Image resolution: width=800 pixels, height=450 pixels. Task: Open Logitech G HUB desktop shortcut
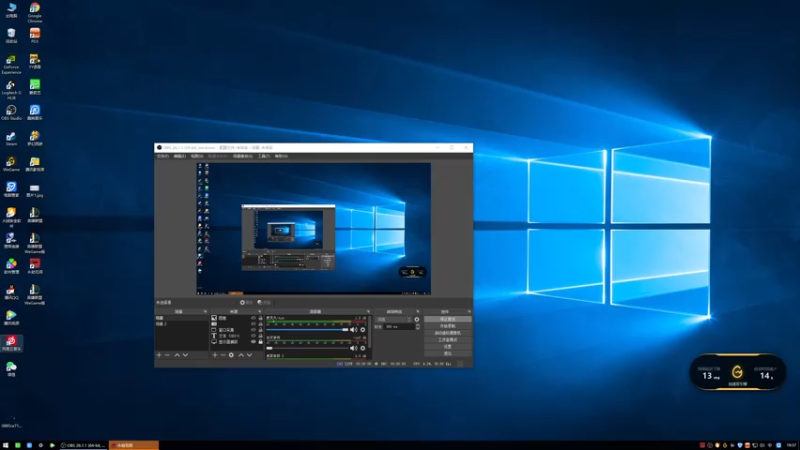(x=11, y=90)
